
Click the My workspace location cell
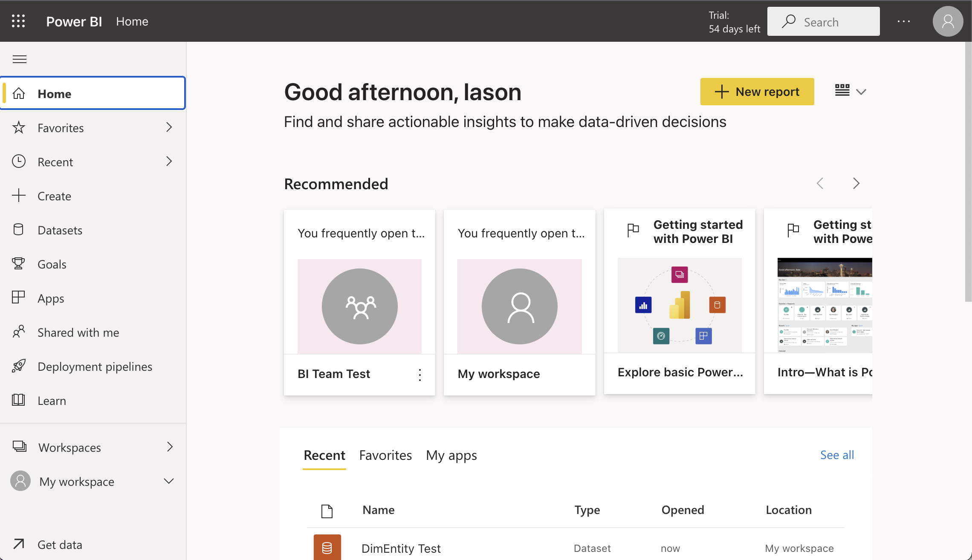tap(799, 548)
